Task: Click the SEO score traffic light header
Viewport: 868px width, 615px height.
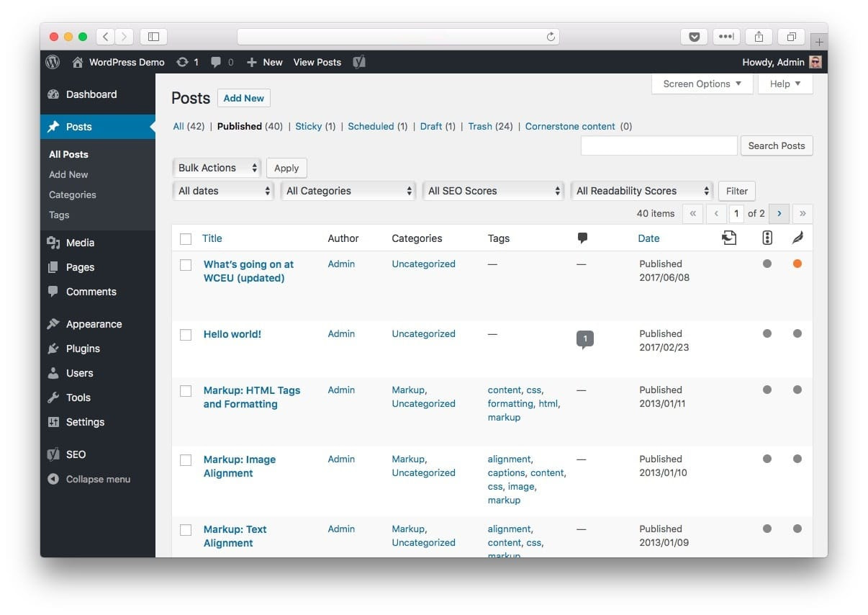Action: pos(767,238)
